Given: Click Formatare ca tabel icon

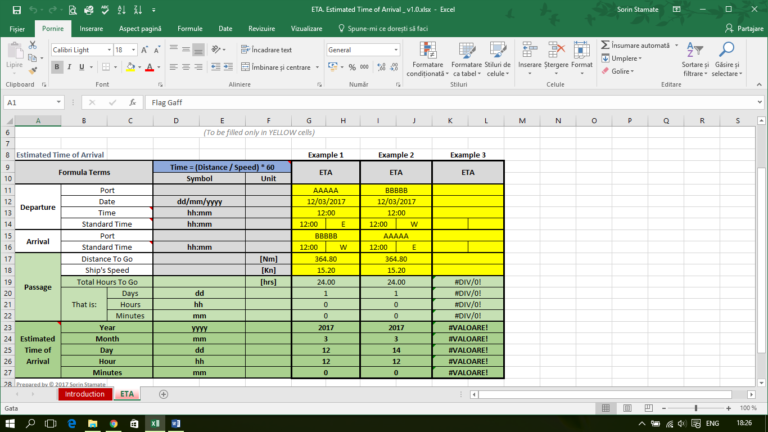Looking at the screenshot, I should (x=468, y=57).
